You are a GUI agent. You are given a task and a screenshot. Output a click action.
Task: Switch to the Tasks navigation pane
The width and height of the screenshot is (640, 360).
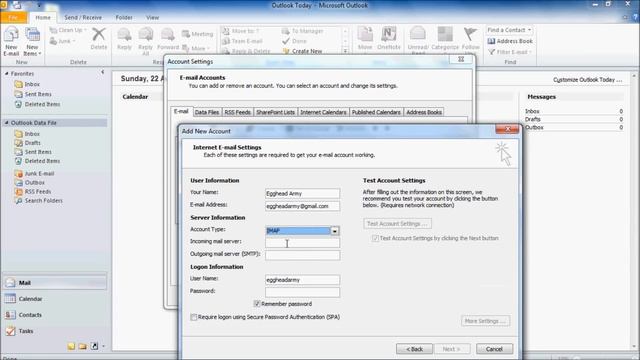click(x=55, y=331)
